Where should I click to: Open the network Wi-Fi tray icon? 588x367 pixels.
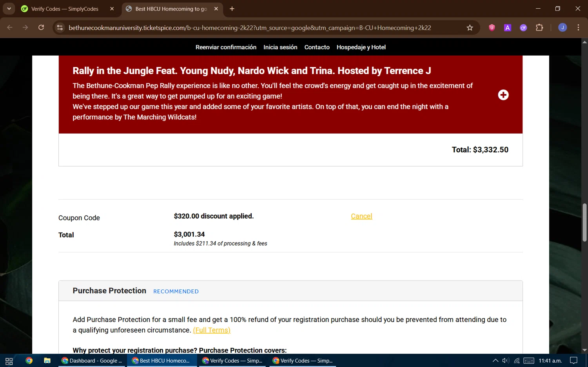click(517, 361)
